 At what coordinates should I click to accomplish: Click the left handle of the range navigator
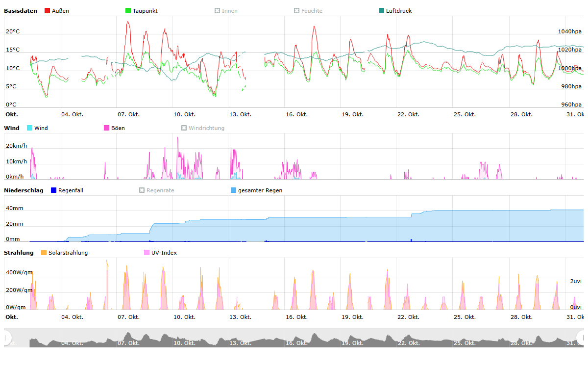[7, 338]
